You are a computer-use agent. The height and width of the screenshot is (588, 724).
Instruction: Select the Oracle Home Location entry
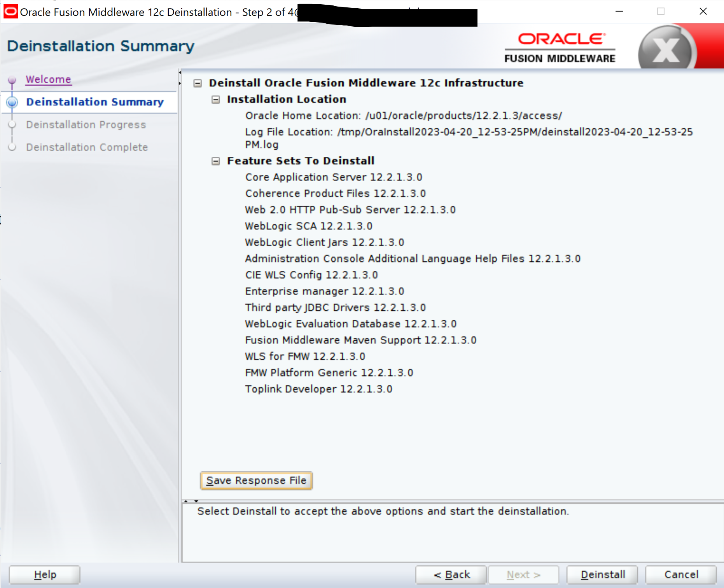(403, 116)
